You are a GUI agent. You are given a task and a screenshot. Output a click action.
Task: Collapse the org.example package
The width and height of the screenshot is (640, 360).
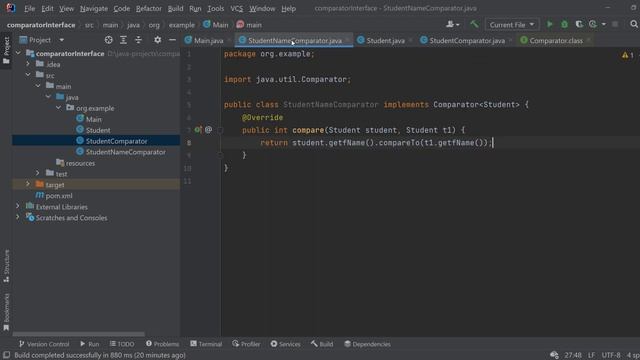(x=58, y=108)
